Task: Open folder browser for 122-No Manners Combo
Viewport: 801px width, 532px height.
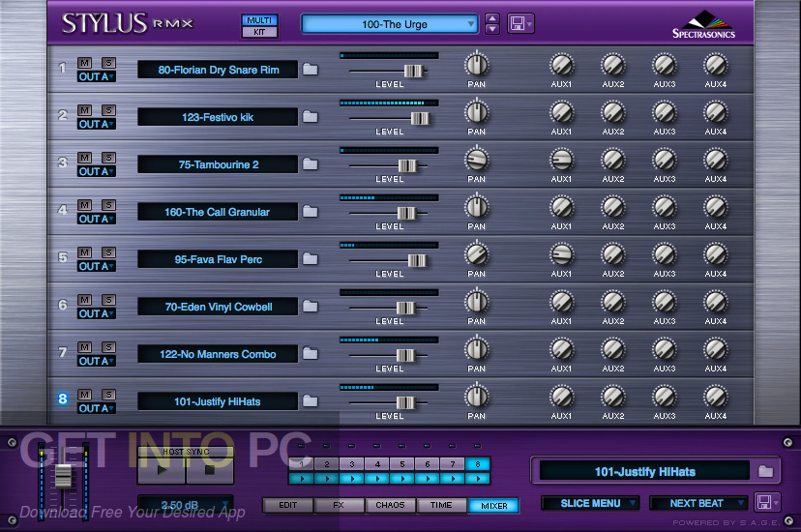Action: [311, 354]
